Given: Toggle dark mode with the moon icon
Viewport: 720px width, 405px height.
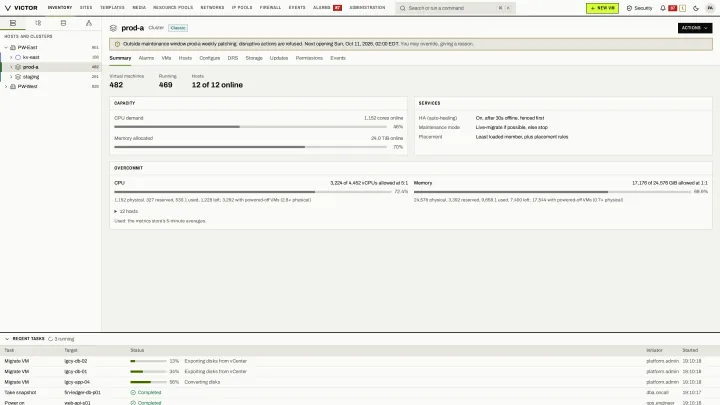Looking at the screenshot, I should tap(696, 8).
